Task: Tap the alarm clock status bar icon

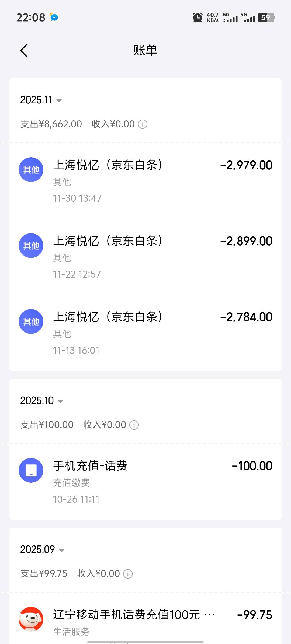Action: tap(198, 18)
